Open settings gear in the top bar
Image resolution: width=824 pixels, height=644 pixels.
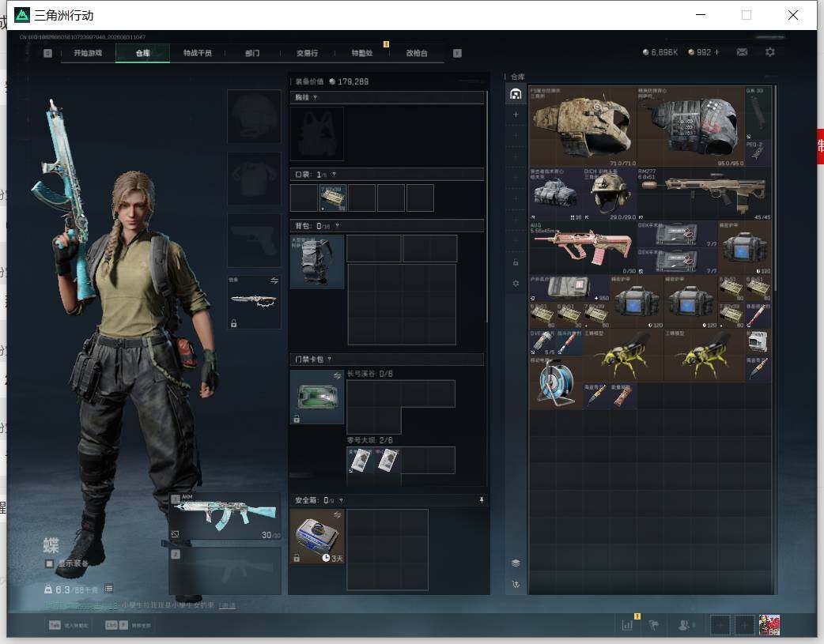770,52
